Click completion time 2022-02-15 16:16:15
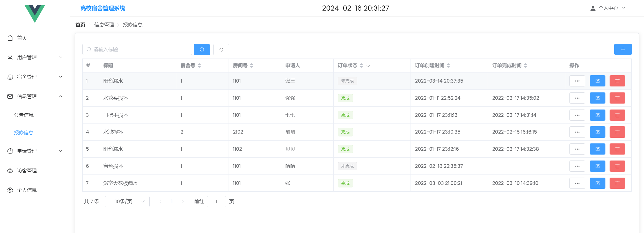This screenshot has height=233, width=644. pyautogui.click(x=515, y=132)
